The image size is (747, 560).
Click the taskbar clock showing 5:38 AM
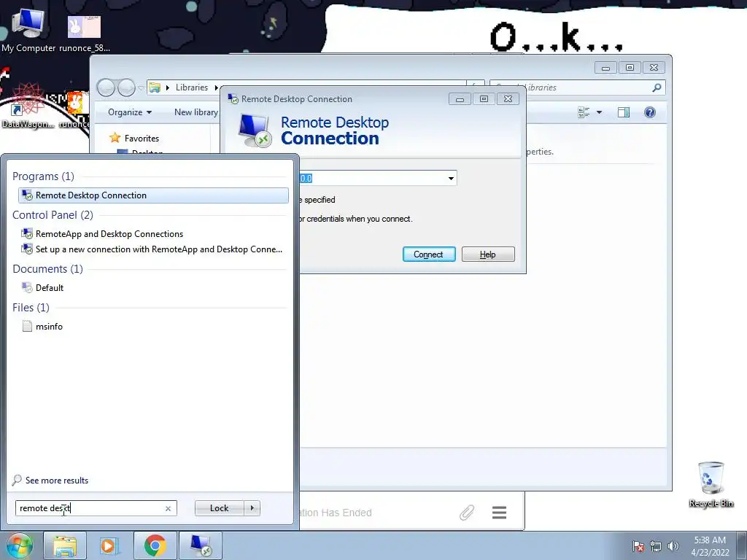pyautogui.click(x=710, y=546)
